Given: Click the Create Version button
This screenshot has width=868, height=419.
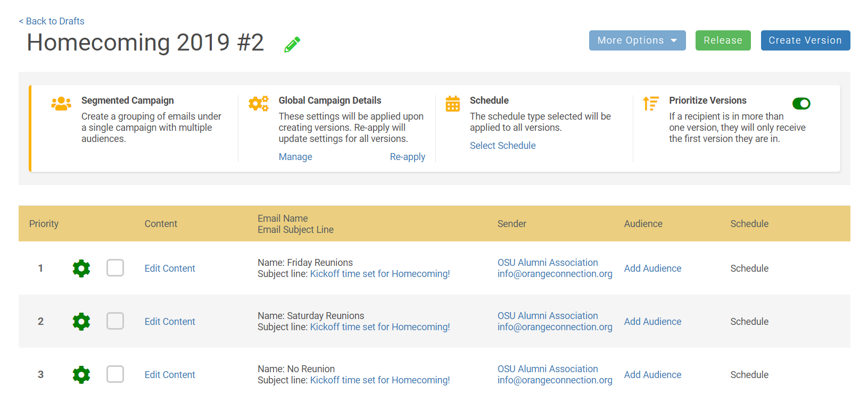Looking at the screenshot, I should click(805, 40).
